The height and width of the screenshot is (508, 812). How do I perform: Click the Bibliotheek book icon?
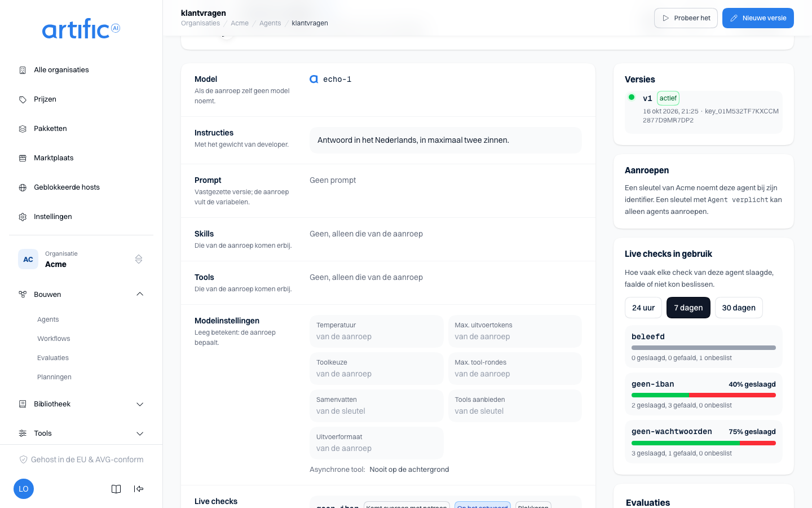pos(23,404)
